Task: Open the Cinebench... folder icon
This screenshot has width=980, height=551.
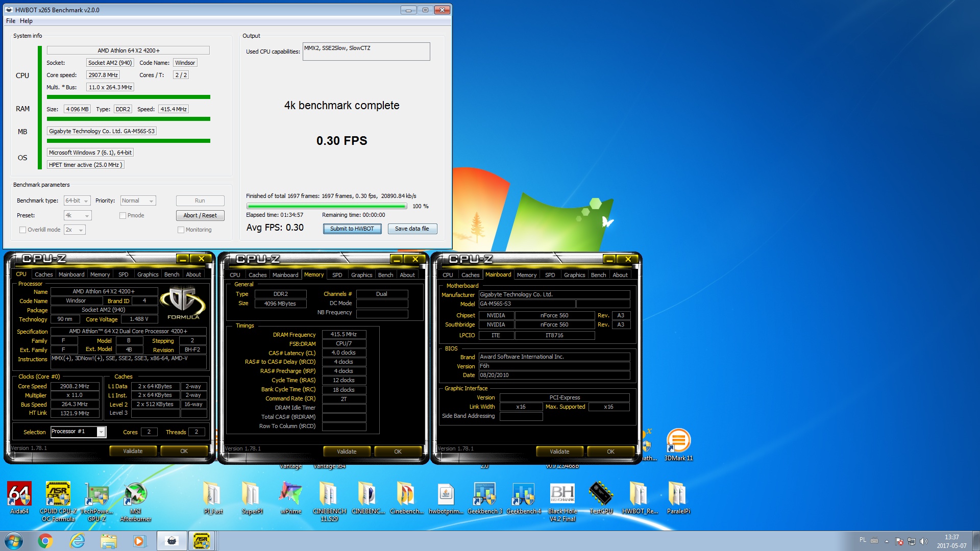Action: [x=407, y=497]
